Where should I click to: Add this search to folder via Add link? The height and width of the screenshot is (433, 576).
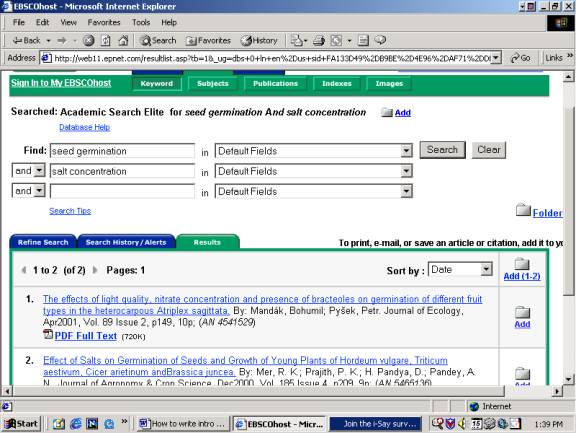(403, 113)
